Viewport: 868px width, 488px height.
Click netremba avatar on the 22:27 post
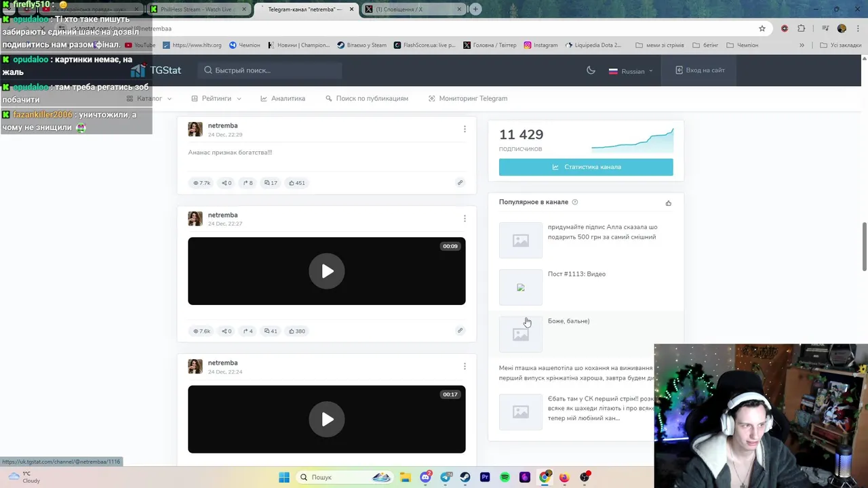195,218
